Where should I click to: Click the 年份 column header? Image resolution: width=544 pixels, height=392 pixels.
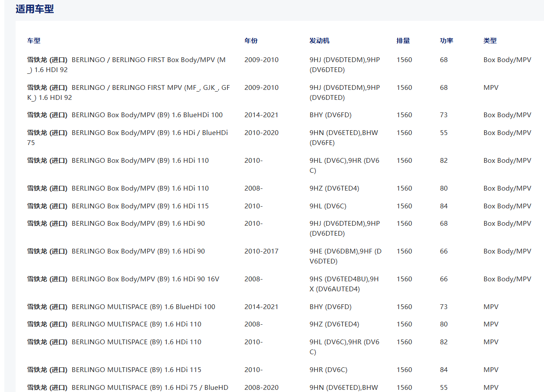[x=251, y=41]
